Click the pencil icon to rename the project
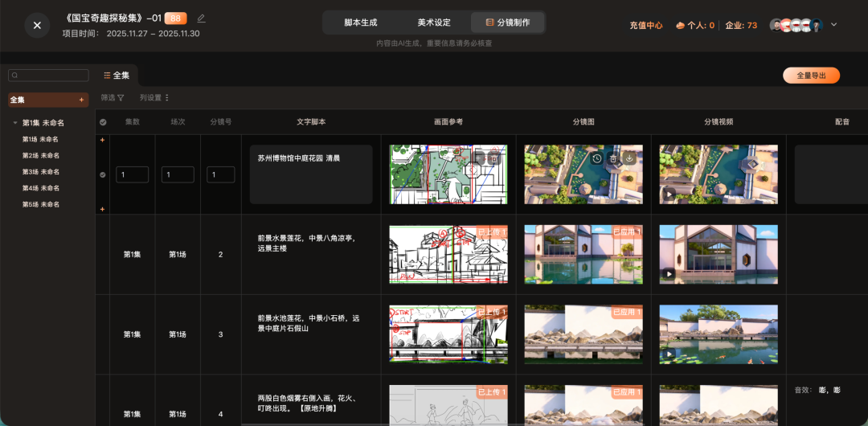This screenshot has width=868, height=426. coord(201,18)
